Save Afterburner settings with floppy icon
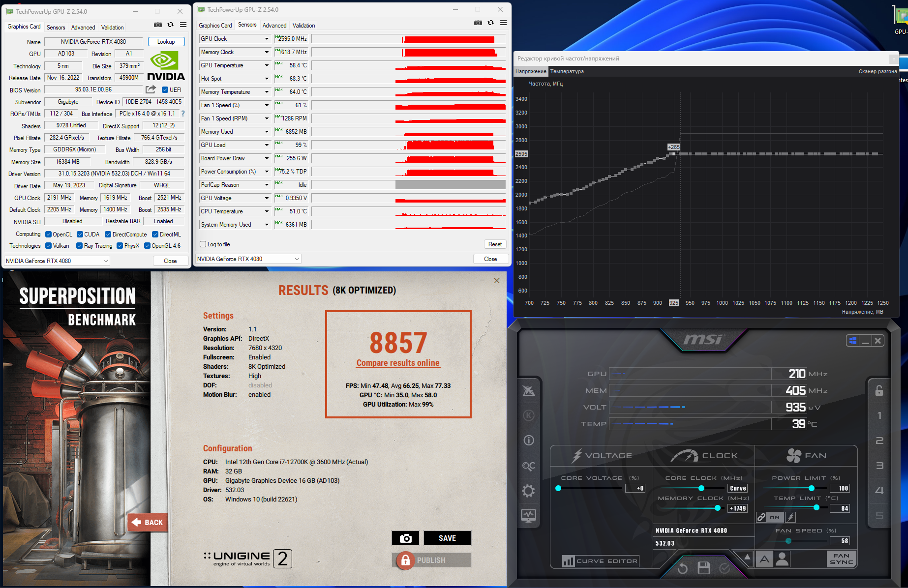The width and height of the screenshot is (908, 588). [704, 568]
